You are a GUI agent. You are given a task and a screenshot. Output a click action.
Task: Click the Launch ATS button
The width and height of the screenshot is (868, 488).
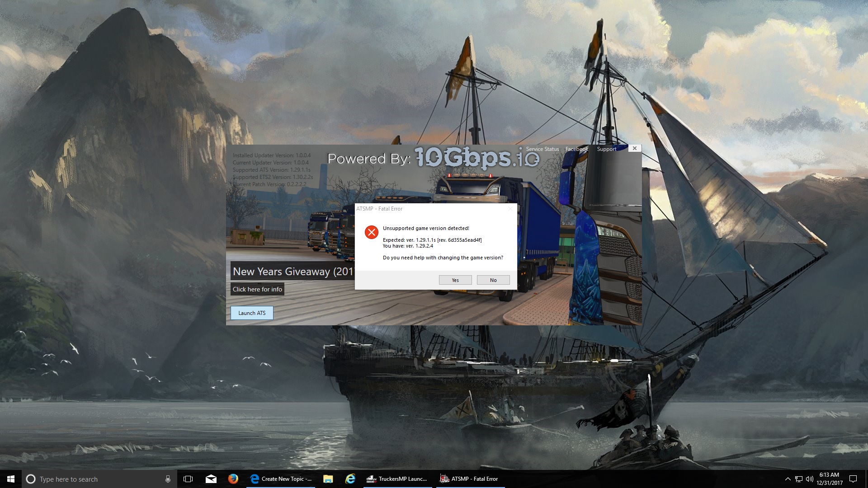click(x=252, y=313)
